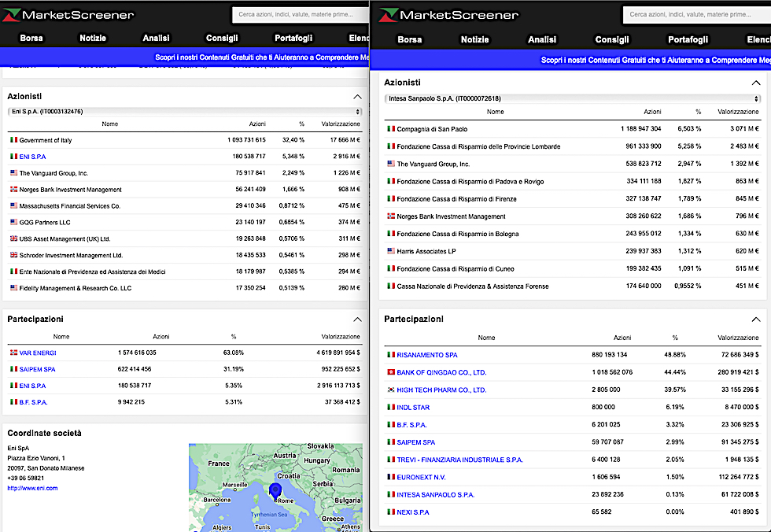Collapse the Azionisti section in the Eni window
This screenshot has width=771, height=532.
[x=357, y=96]
